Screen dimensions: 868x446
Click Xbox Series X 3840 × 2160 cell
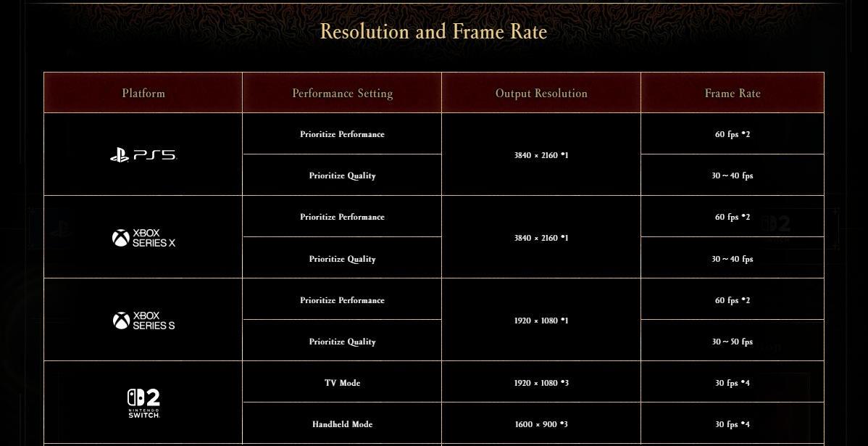[x=541, y=238]
